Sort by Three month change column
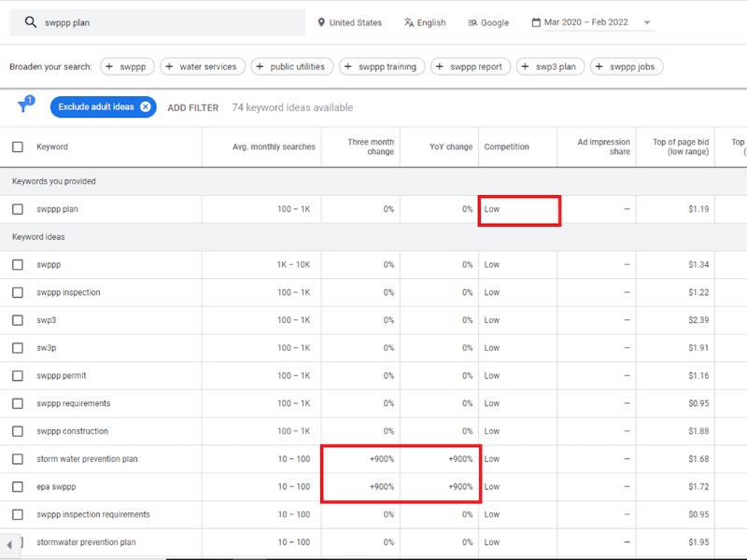Viewport: 747px width, 560px height. tap(371, 147)
